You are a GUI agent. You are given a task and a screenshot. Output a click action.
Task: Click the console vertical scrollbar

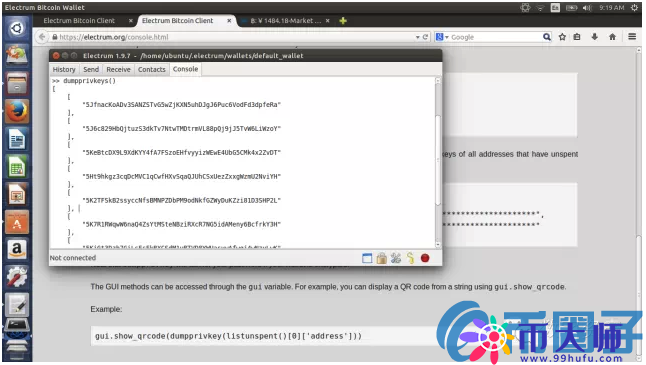pyautogui.click(x=438, y=162)
